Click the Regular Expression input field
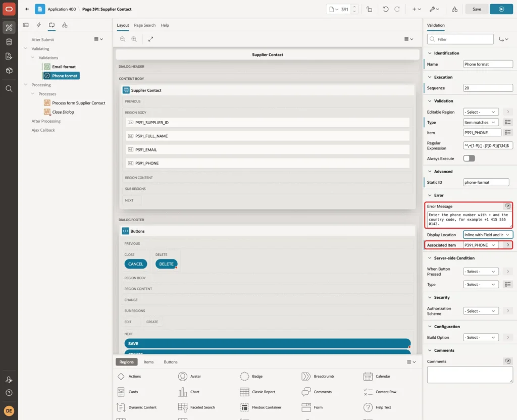This screenshot has width=517, height=420. 488,145
